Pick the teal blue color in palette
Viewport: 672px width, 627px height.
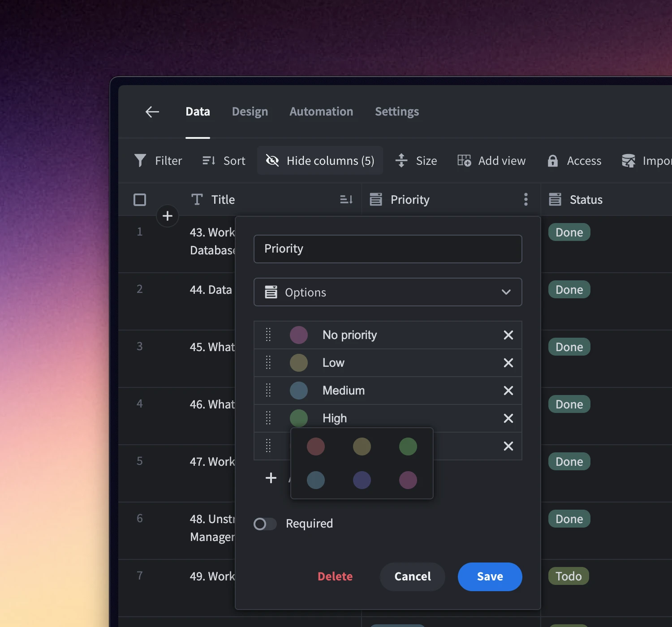coord(316,480)
